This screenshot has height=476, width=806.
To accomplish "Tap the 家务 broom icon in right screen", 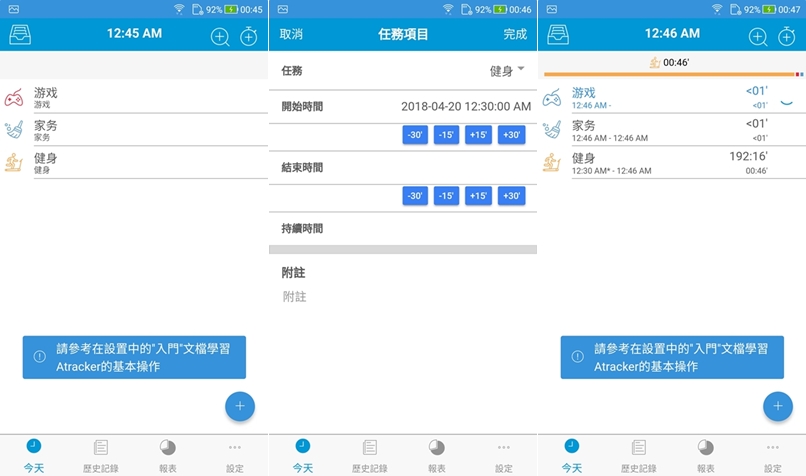I will pyautogui.click(x=552, y=130).
